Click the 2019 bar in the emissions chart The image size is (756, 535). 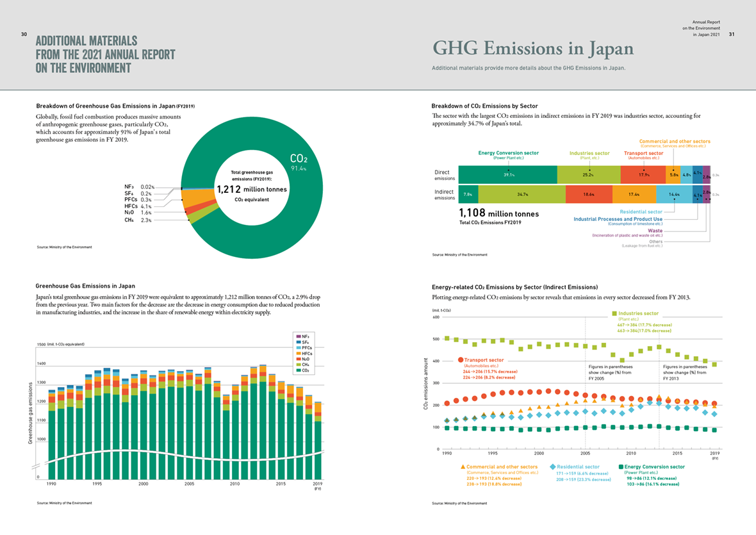pos(318,441)
